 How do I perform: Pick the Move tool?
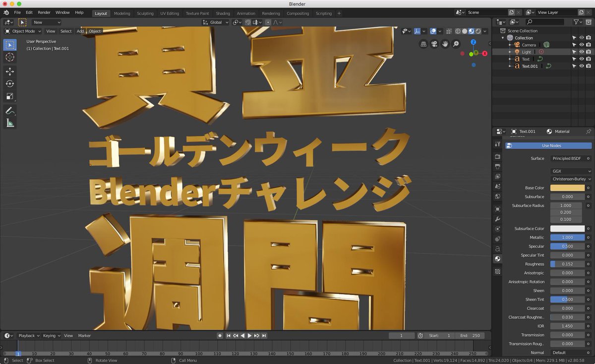[x=10, y=71]
